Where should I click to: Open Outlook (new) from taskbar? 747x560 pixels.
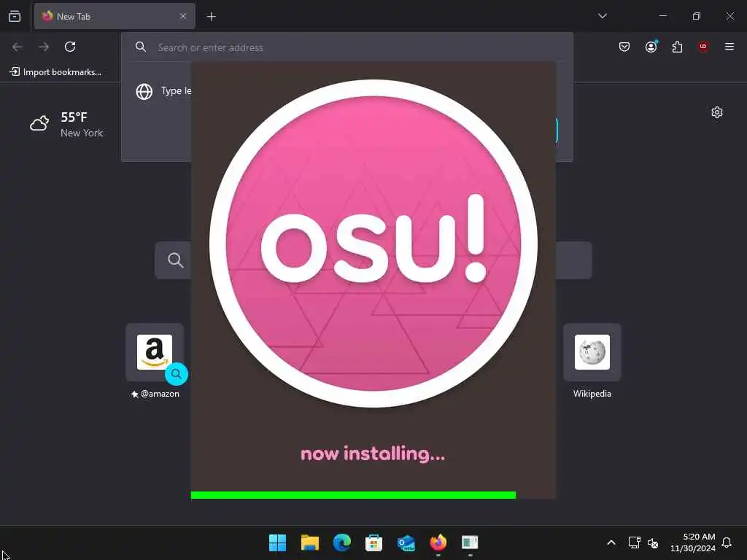coord(406,542)
